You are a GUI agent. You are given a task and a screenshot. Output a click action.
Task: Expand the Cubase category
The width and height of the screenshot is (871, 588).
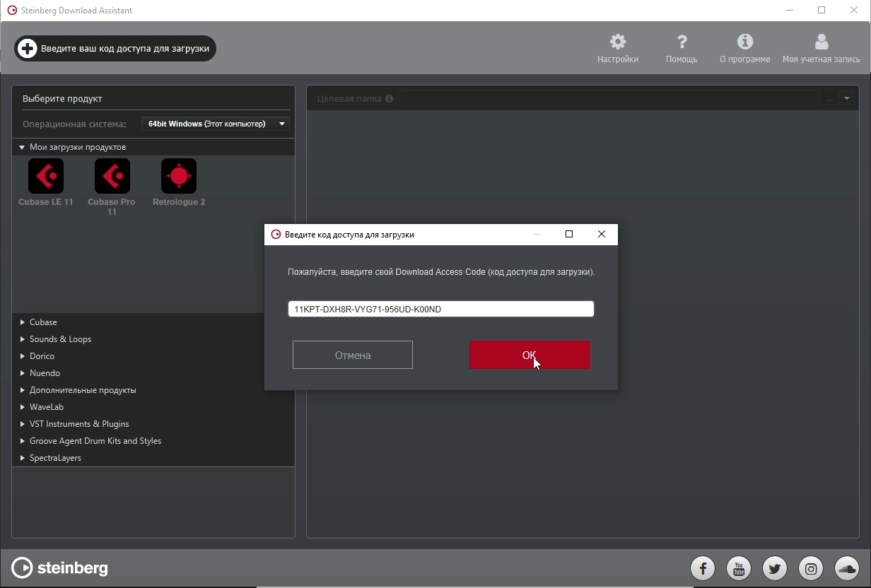(x=23, y=322)
